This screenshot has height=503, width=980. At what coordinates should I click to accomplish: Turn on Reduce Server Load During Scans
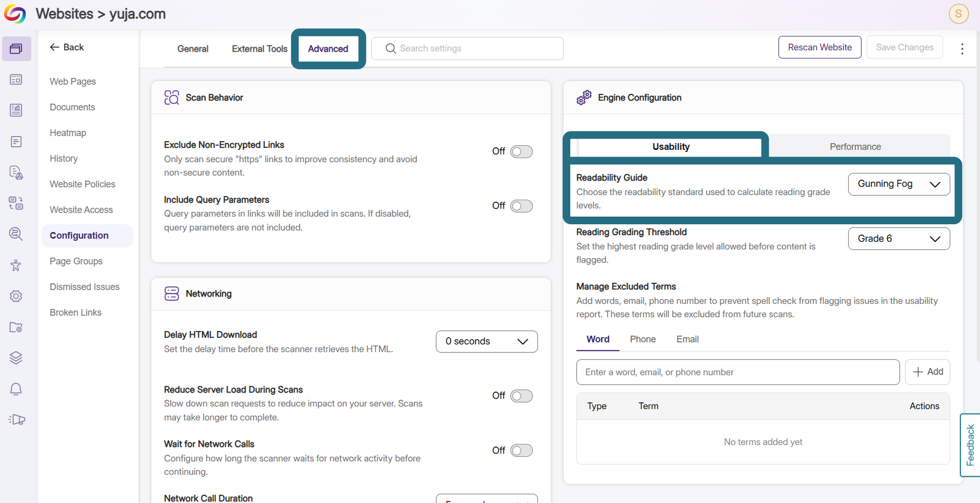click(522, 396)
